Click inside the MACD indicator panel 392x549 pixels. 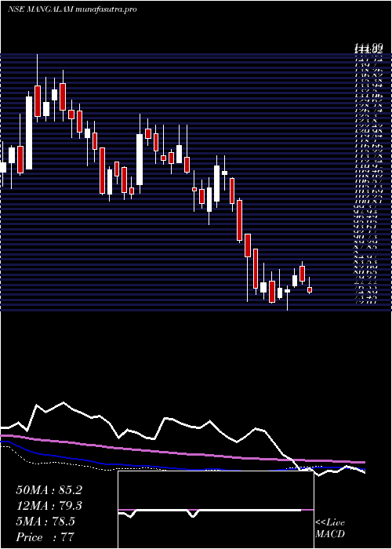tap(216, 510)
